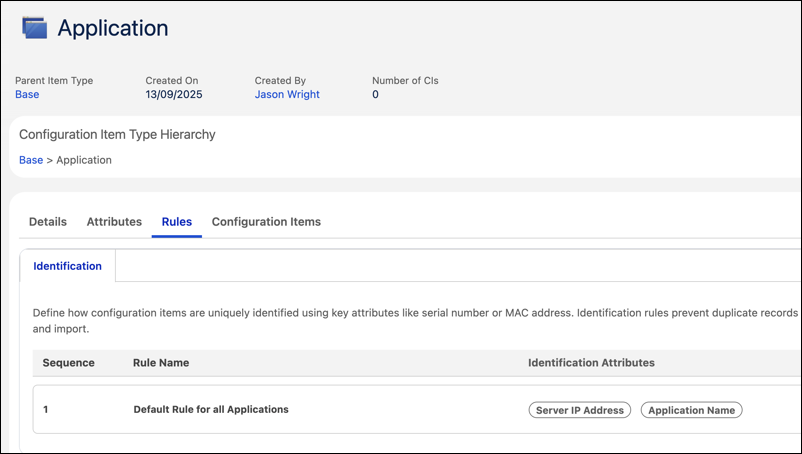The height and width of the screenshot is (454, 802).
Task: Click the Server IP Address attribute tag
Action: tap(580, 410)
